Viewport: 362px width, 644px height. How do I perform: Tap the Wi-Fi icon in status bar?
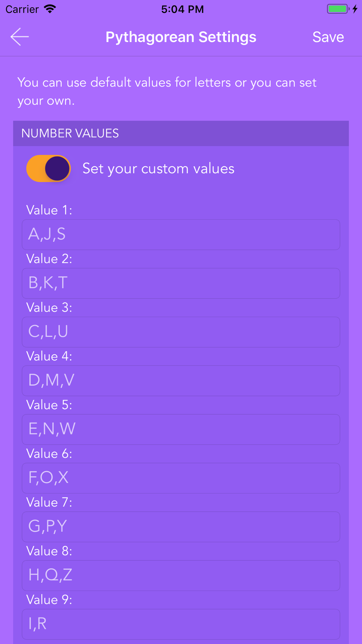[x=50, y=9]
